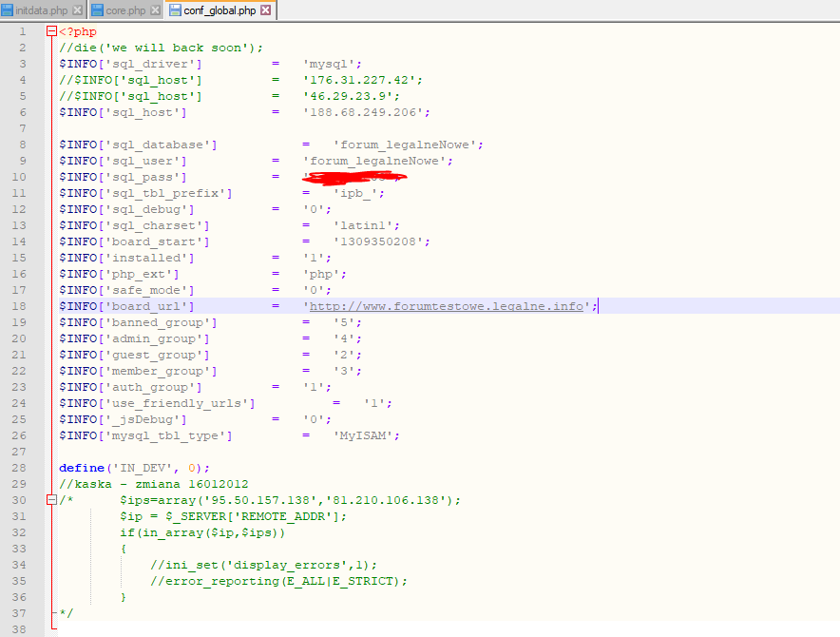Click the disk icon on conf_global.php tab

[175, 10]
